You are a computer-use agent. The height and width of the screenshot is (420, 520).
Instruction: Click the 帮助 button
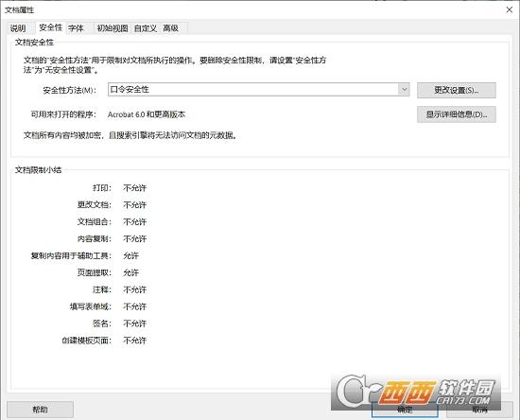40,410
